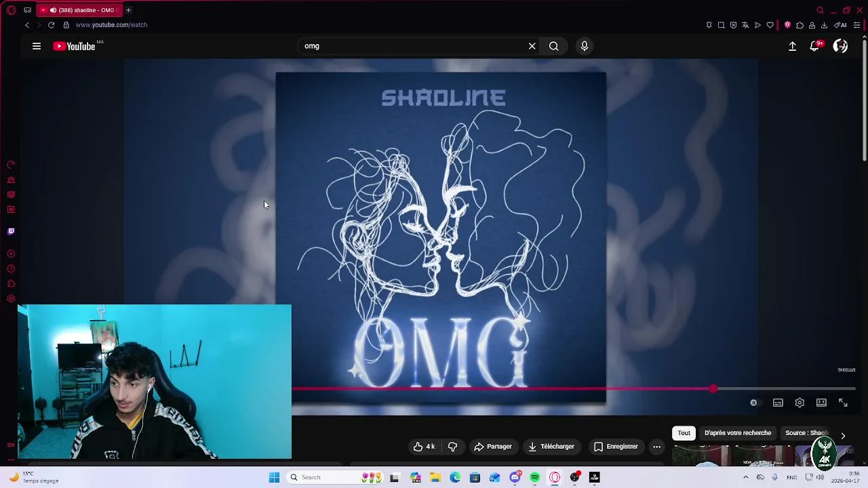Image resolution: width=868 pixels, height=488 pixels.
Task: Click the Télécharger download button
Action: 551,447
